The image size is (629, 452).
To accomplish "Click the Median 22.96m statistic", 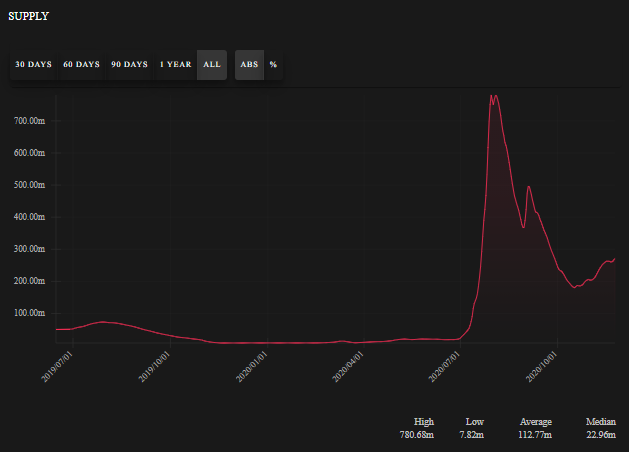I will (x=601, y=428).
